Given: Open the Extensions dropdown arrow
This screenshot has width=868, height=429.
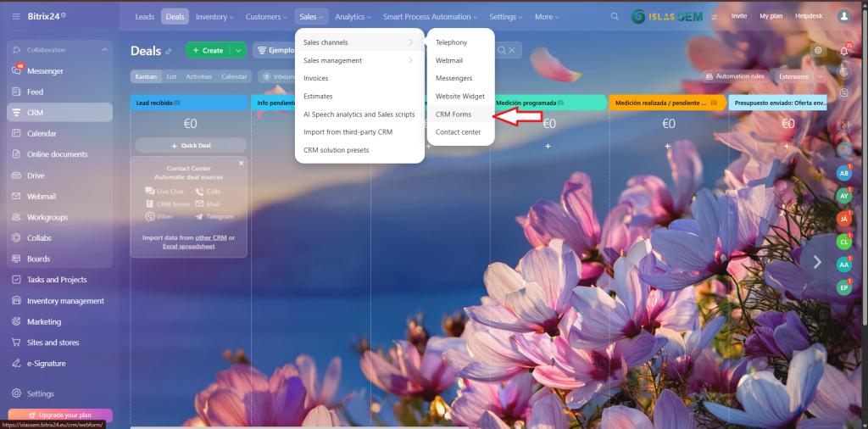Looking at the screenshot, I should (x=820, y=76).
